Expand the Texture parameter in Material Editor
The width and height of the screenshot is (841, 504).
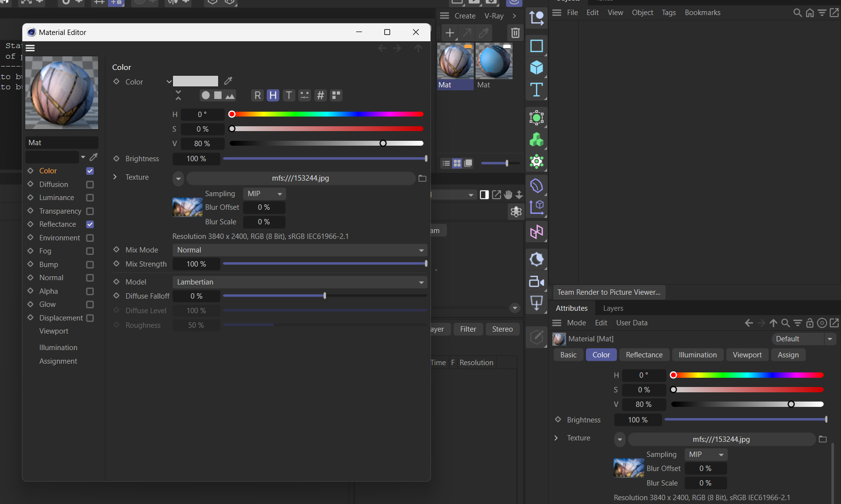click(x=115, y=177)
